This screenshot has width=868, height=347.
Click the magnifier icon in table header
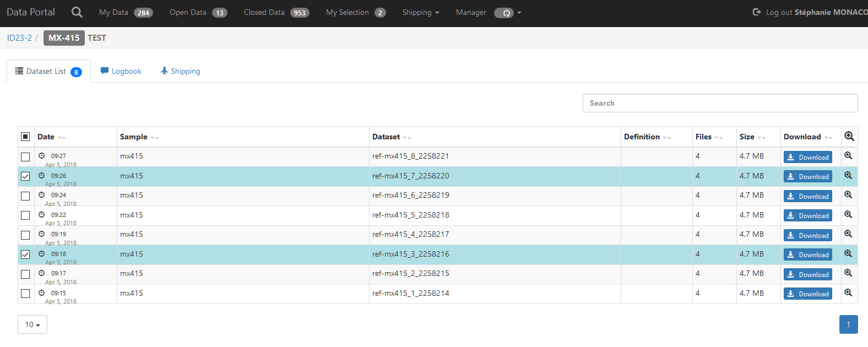849,136
